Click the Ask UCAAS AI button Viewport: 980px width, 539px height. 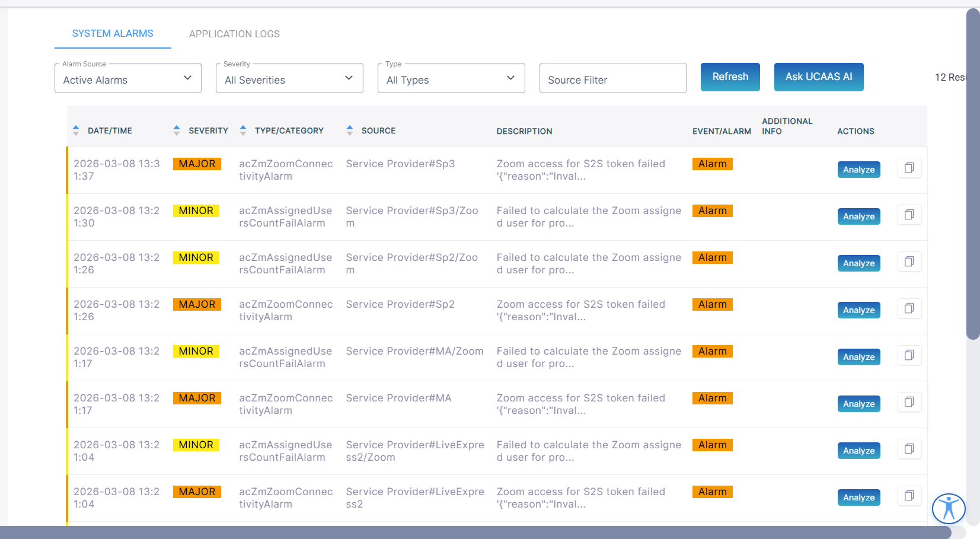click(x=818, y=77)
